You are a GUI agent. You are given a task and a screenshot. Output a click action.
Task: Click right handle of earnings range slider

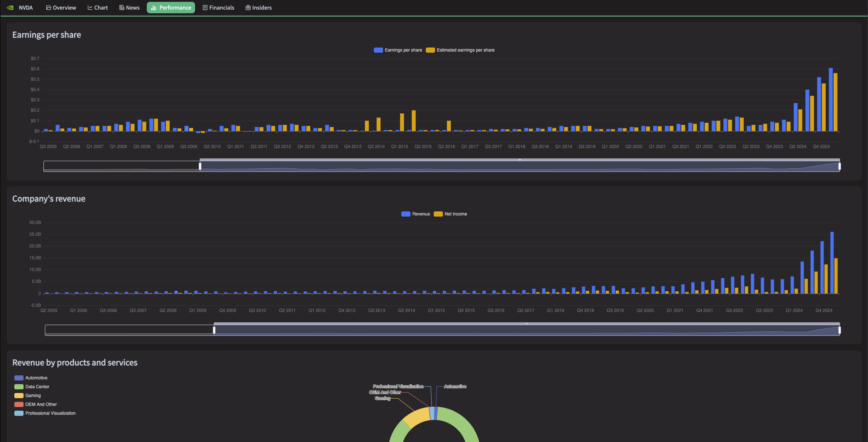[x=840, y=166]
